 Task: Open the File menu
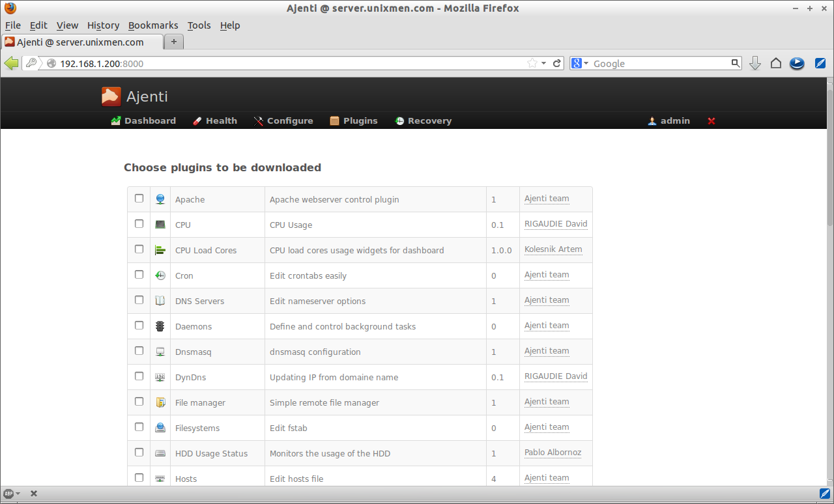[13, 25]
